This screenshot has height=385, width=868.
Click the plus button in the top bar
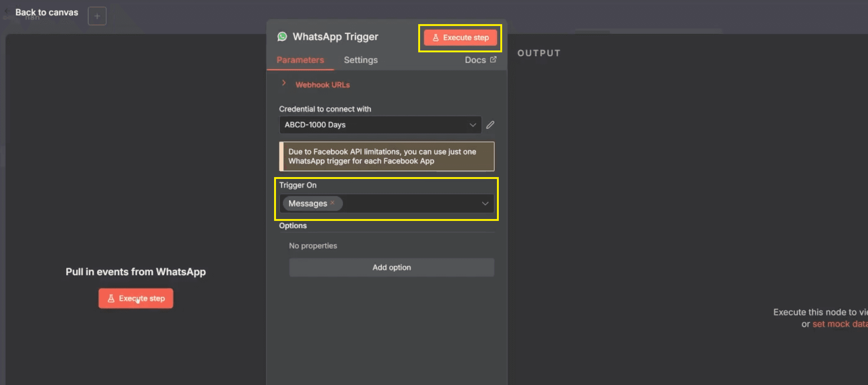click(97, 16)
